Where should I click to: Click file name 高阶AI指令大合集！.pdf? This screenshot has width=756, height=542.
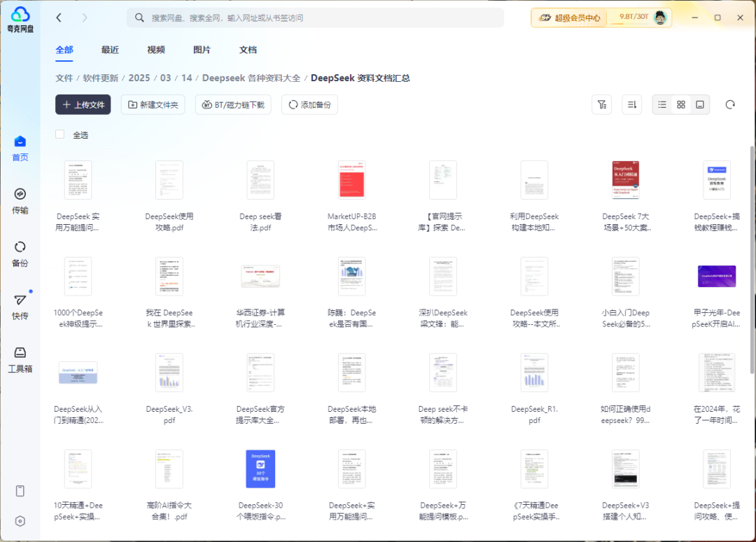tap(169, 511)
